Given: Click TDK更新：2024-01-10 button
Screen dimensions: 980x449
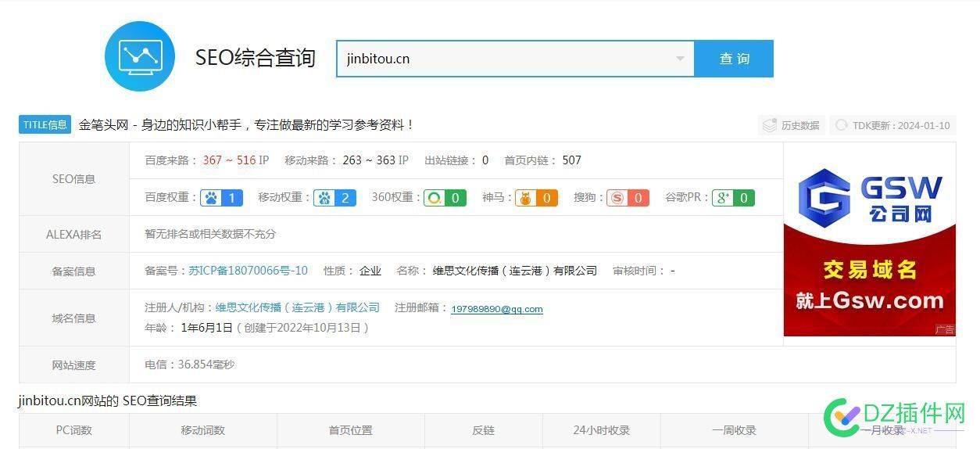Looking at the screenshot, I should click(x=892, y=125).
